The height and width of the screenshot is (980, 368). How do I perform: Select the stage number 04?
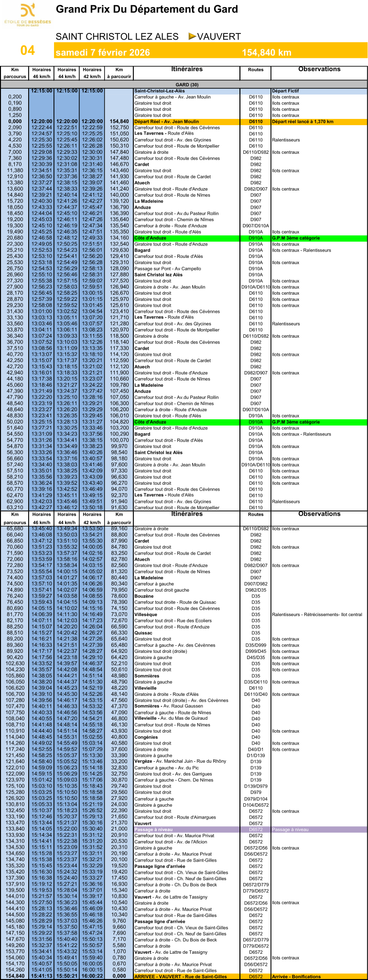coord(27,51)
